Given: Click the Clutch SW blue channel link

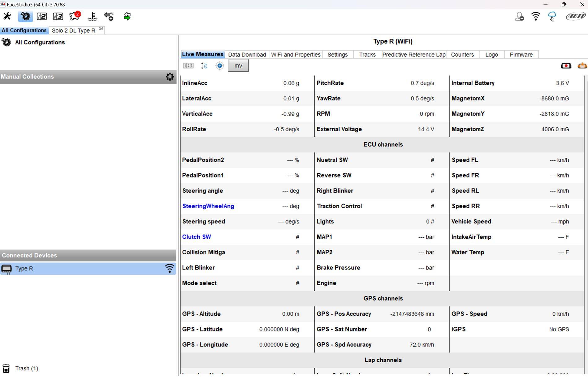Looking at the screenshot, I should [x=197, y=237].
